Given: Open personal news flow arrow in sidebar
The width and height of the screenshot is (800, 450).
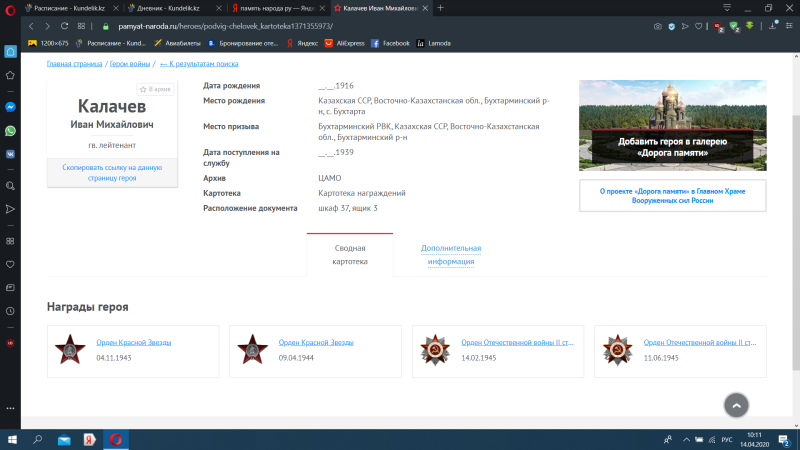Looking at the screenshot, I should coord(10,209).
